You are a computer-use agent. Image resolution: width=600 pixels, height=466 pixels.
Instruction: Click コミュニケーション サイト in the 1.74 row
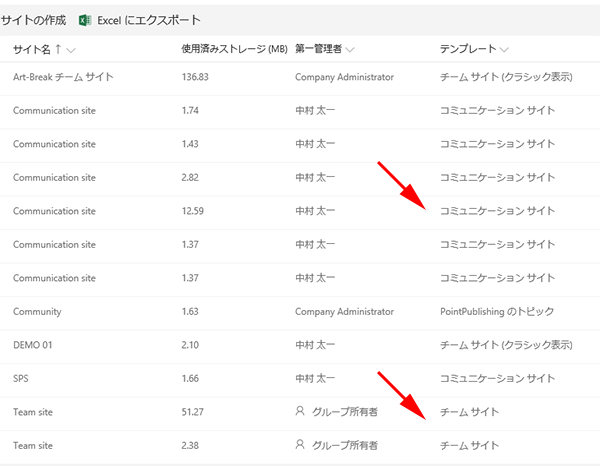coord(497,111)
